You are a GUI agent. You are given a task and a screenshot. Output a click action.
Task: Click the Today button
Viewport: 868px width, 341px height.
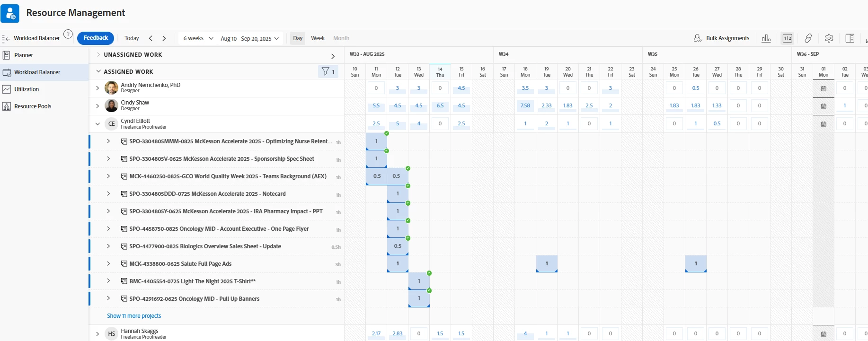[132, 38]
